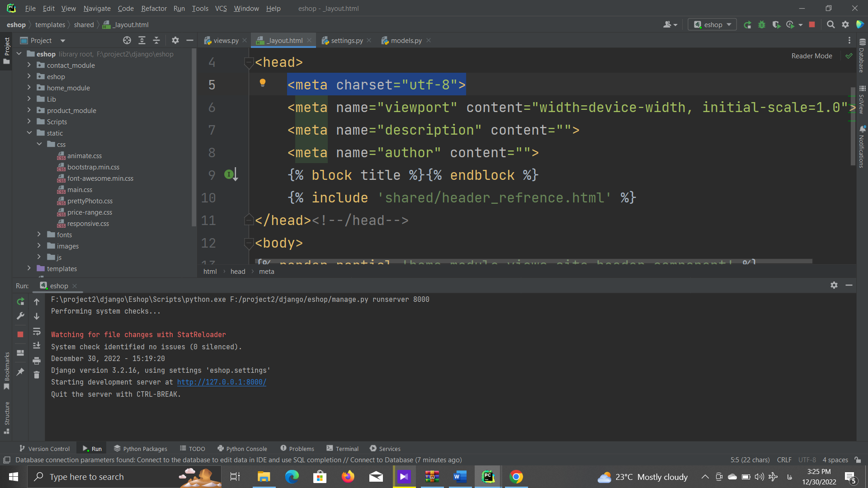Viewport: 868px width, 488px height.
Task: Collapse the static folder
Action: tap(30, 133)
